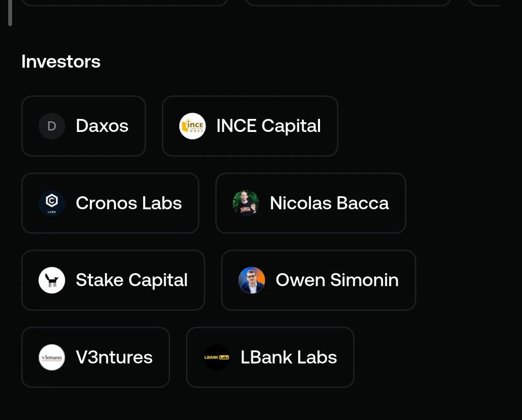Open the INCE Capital investor card
The width and height of the screenshot is (522, 420).
coord(250,126)
